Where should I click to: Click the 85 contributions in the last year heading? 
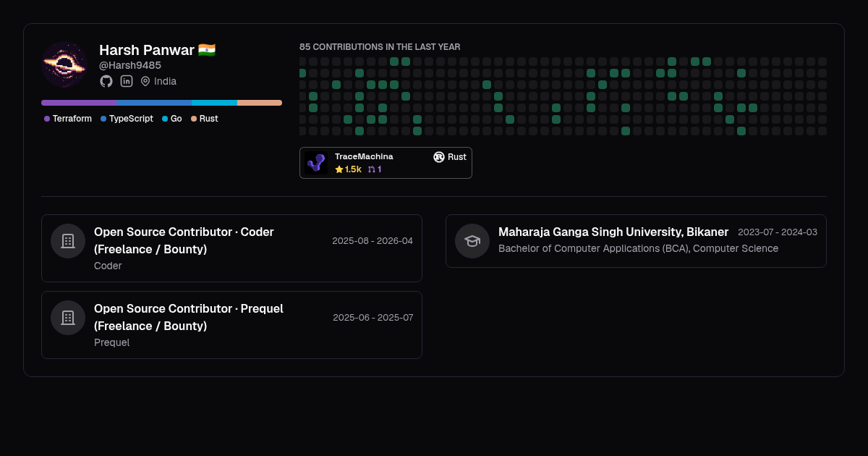(x=380, y=47)
